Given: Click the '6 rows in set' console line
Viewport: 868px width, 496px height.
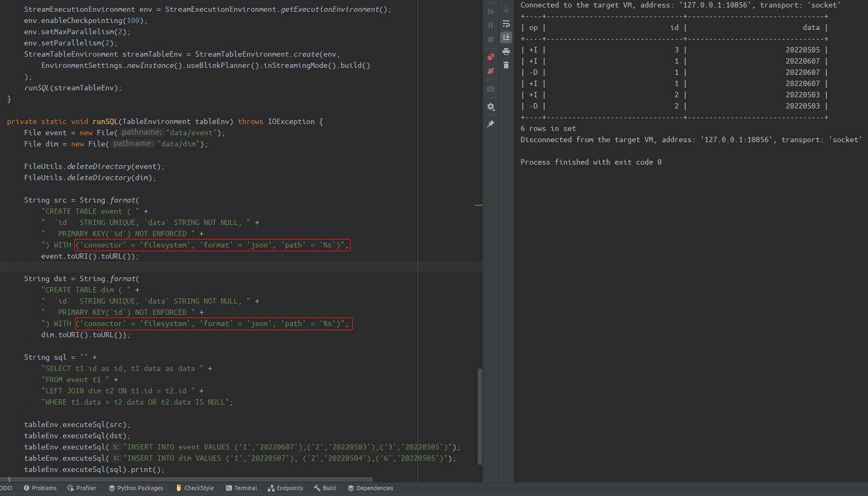Looking at the screenshot, I should click(548, 129).
